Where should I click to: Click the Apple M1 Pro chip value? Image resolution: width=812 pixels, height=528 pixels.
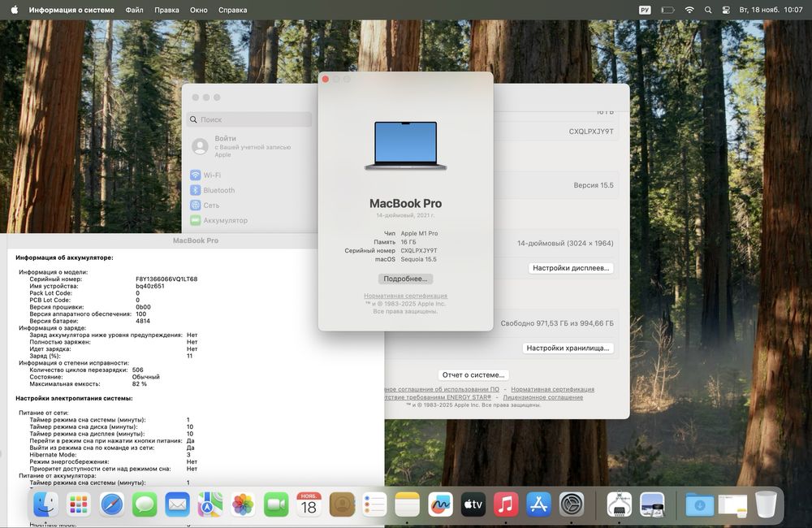pos(420,233)
